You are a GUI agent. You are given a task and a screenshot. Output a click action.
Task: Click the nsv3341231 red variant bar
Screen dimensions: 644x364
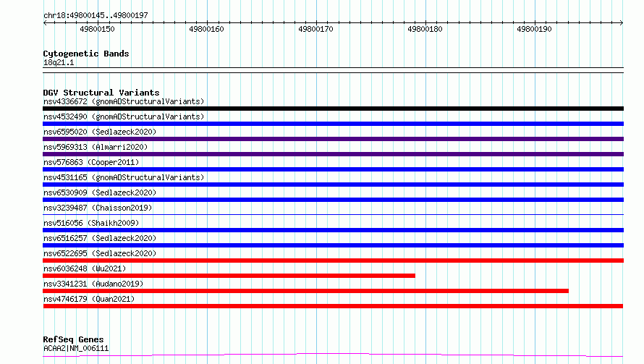click(305, 291)
